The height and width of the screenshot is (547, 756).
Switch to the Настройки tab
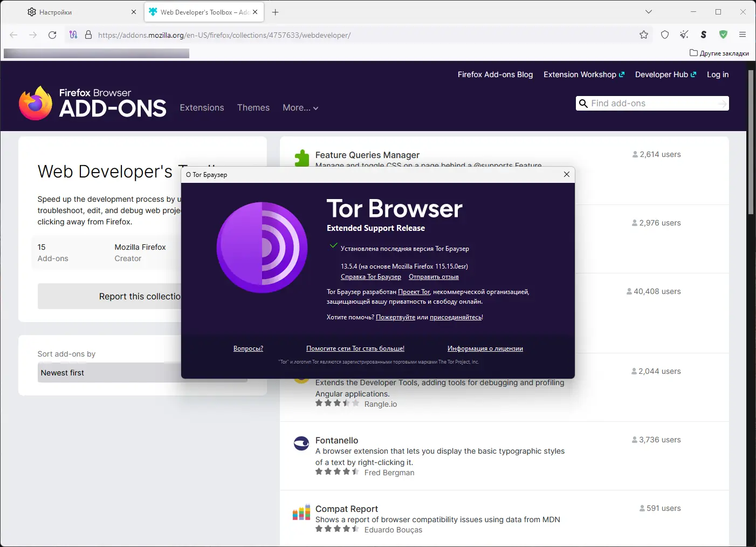click(83, 12)
